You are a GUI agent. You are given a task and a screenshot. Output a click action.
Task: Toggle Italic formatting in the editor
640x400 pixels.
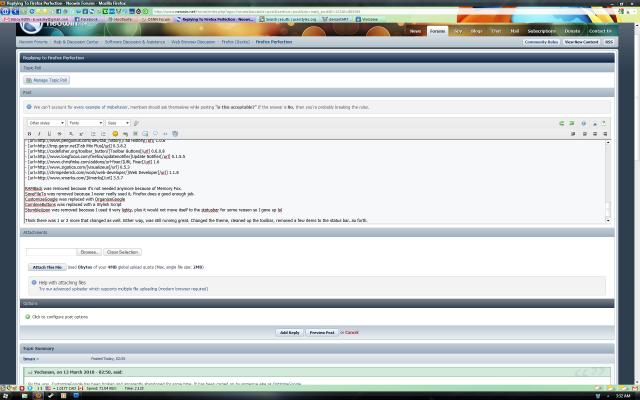tap(39, 134)
